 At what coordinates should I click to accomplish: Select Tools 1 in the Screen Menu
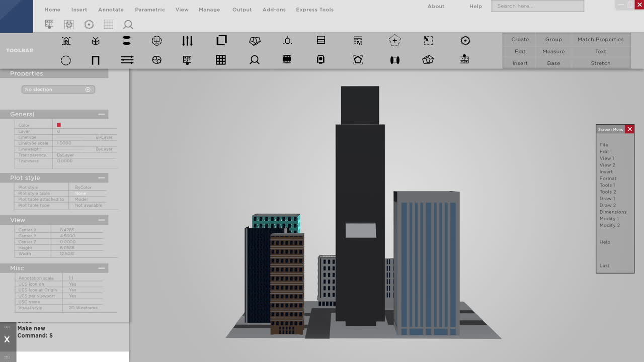607,185
